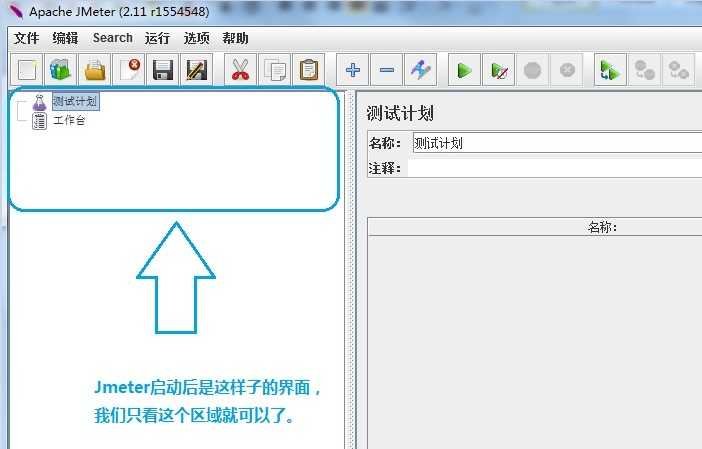This screenshot has height=449, width=702.
Task: Start the test with green play icon
Action: click(x=464, y=70)
